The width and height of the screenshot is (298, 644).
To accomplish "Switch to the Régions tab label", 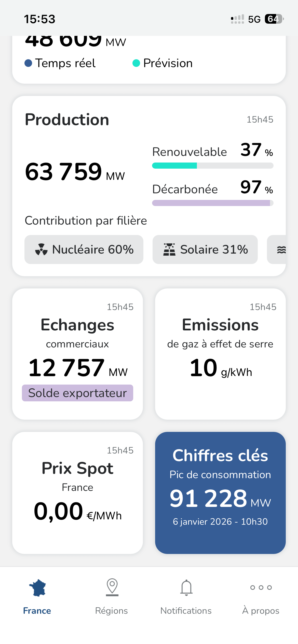I will (x=112, y=611).
